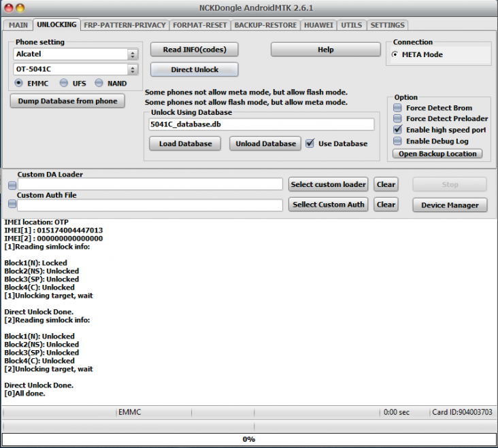
Task: Click the 5041C_database.db field
Action: tap(261, 124)
